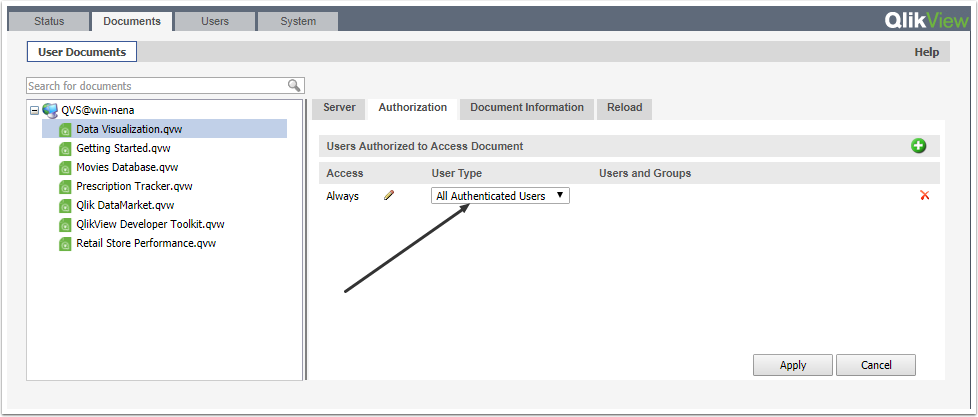
Task: Select the User Documents sub-tab
Action: (82, 52)
